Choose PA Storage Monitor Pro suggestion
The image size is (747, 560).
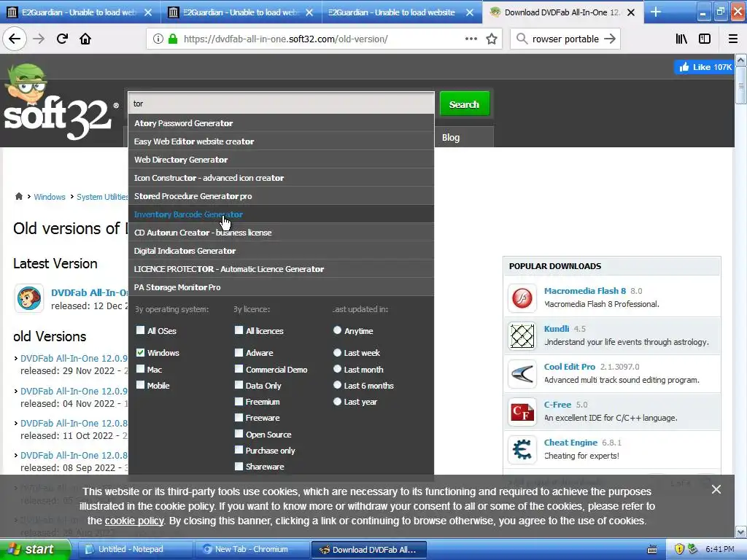tap(281, 287)
